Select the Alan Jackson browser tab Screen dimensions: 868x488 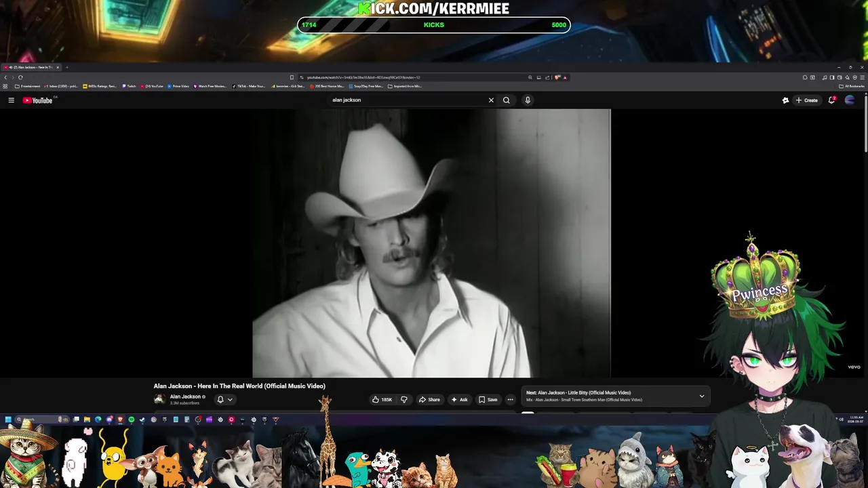coord(31,67)
